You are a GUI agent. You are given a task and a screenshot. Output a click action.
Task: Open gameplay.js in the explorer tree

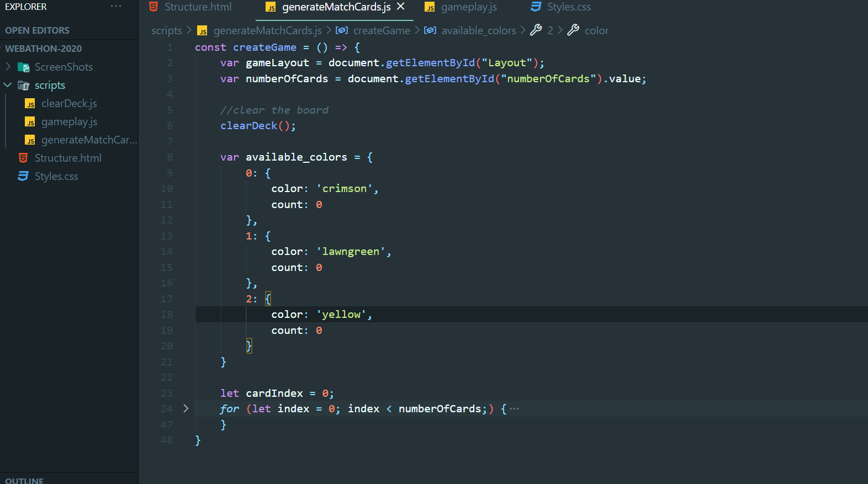(69, 121)
